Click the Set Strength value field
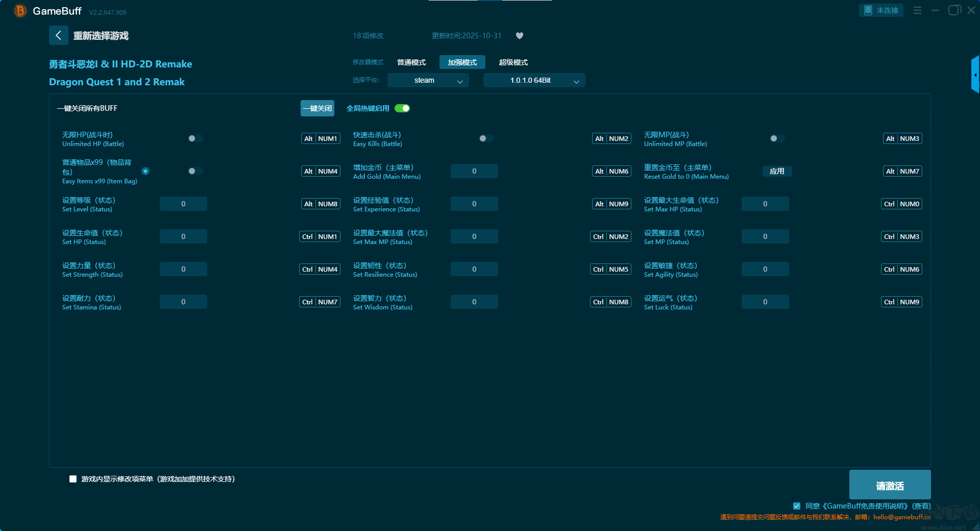This screenshot has width=980, height=531. click(x=183, y=269)
